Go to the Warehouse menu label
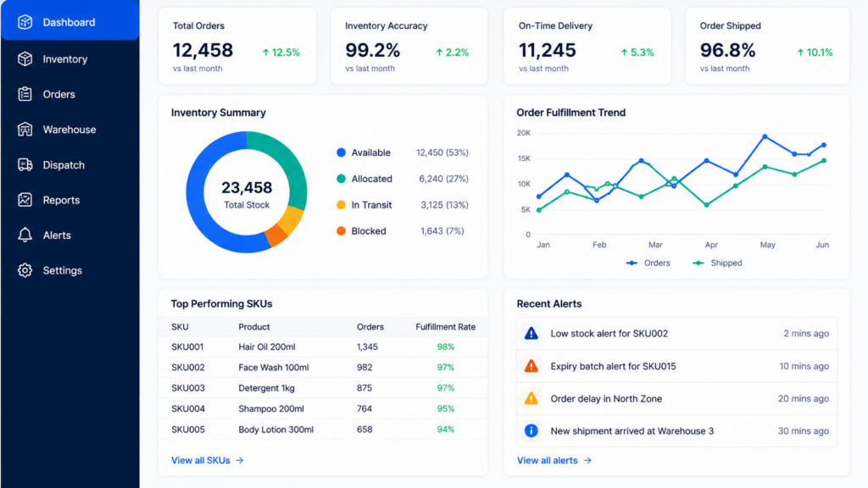868x488 pixels. point(70,130)
